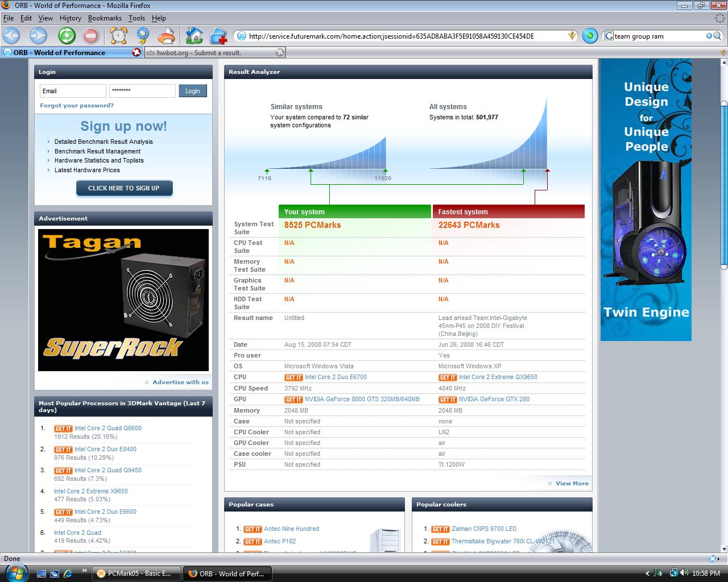Click 22643 PCMarks fastest score text

point(469,225)
